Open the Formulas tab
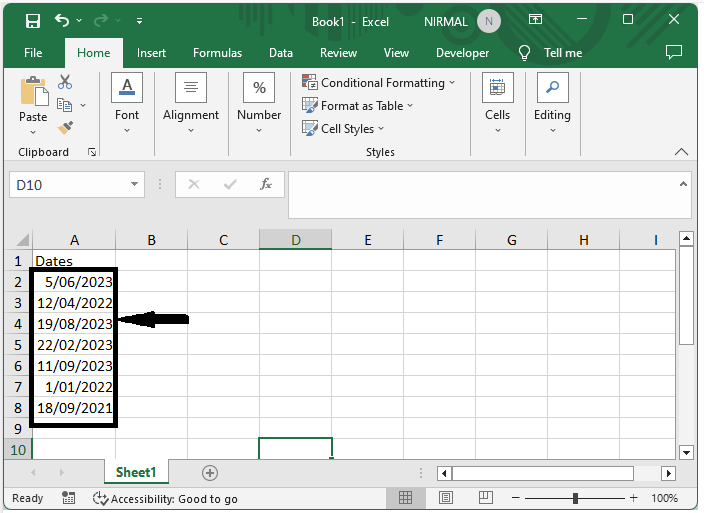This screenshot has height=513, width=704. click(217, 53)
